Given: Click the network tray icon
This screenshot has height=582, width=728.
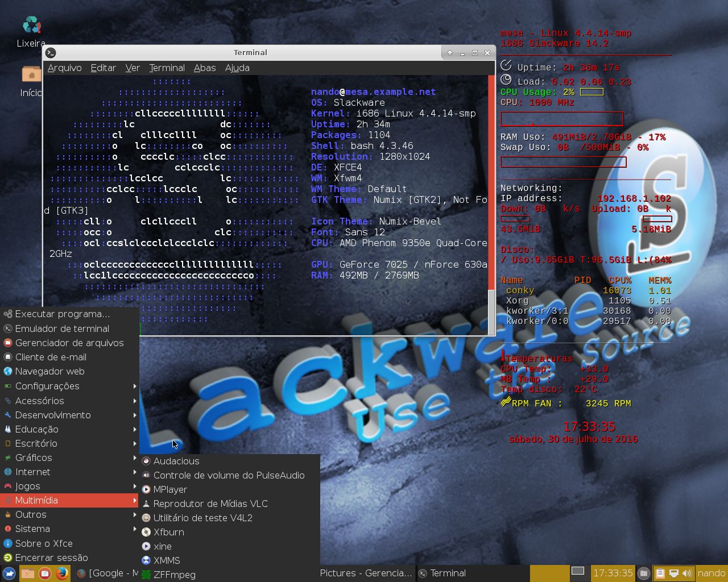Looking at the screenshot, I should point(674,573).
